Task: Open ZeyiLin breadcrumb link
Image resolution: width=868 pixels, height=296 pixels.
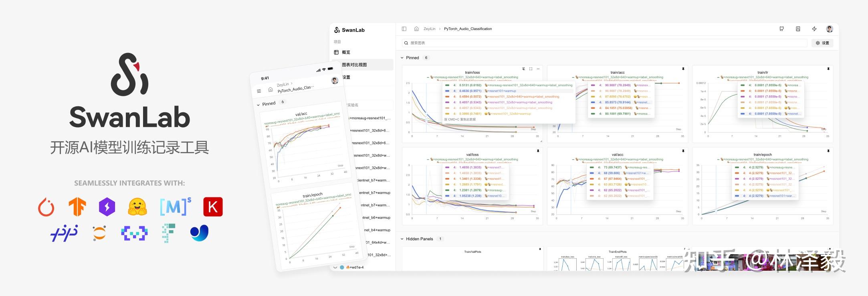Action: pos(429,29)
